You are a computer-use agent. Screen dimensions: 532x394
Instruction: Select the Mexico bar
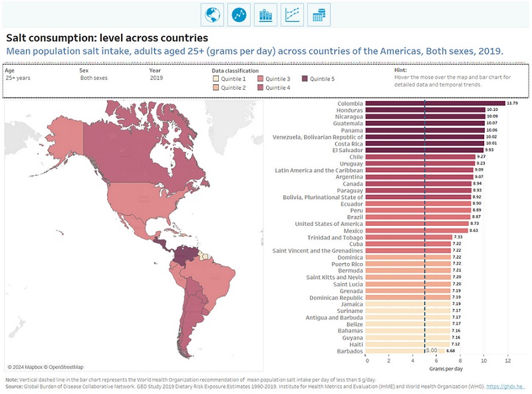[x=417, y=231]
